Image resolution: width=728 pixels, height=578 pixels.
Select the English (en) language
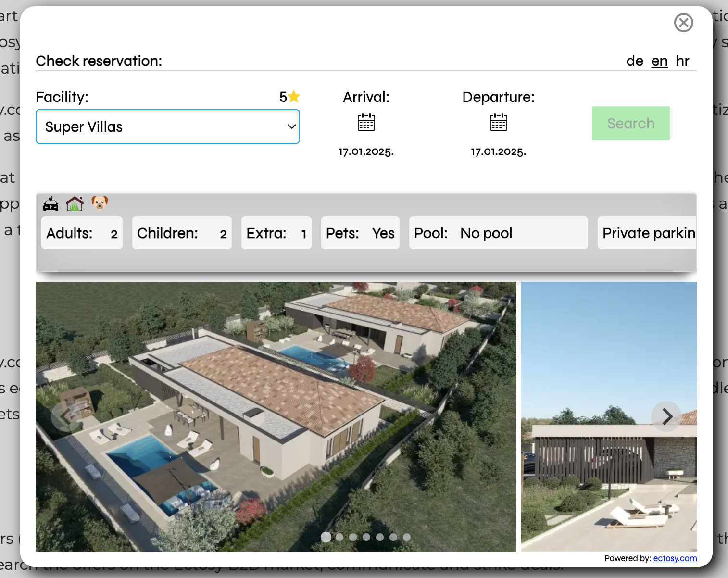tap(659, 61)
